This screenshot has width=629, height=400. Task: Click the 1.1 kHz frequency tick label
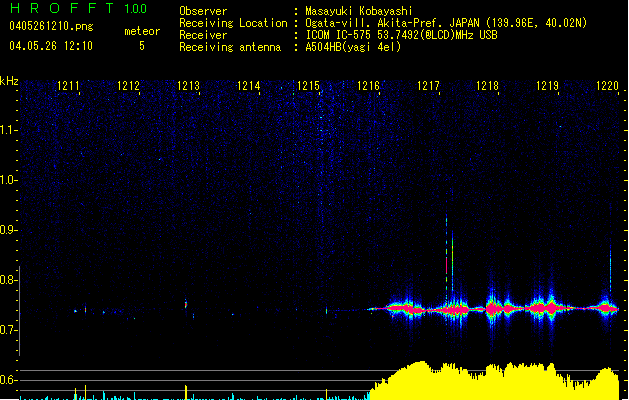[x=7, y=130]
